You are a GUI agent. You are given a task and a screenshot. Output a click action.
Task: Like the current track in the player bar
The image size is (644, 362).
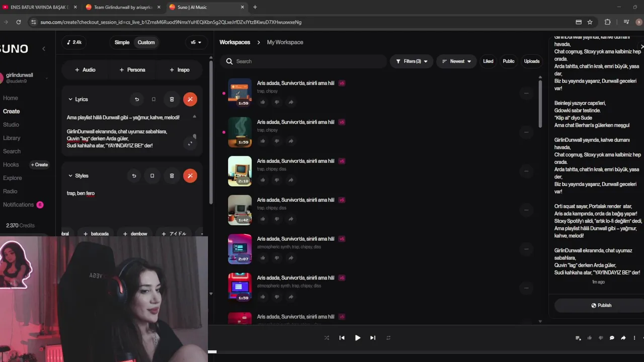click(589, 338)
